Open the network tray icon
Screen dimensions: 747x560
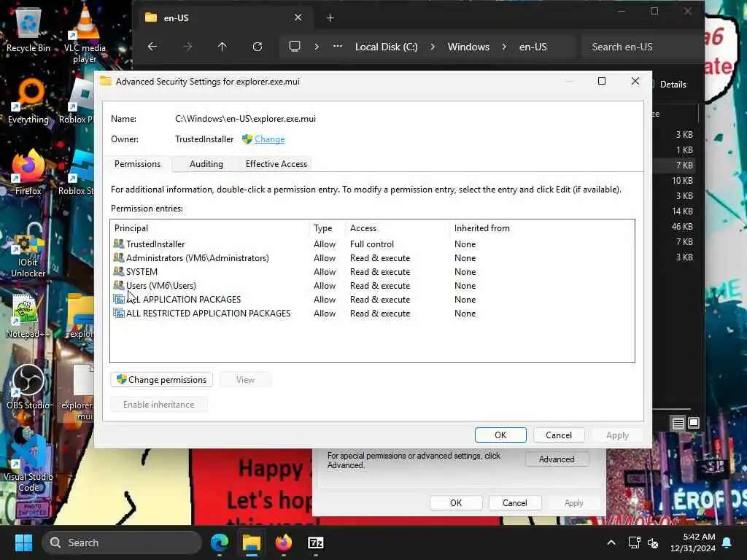(634, 542)
